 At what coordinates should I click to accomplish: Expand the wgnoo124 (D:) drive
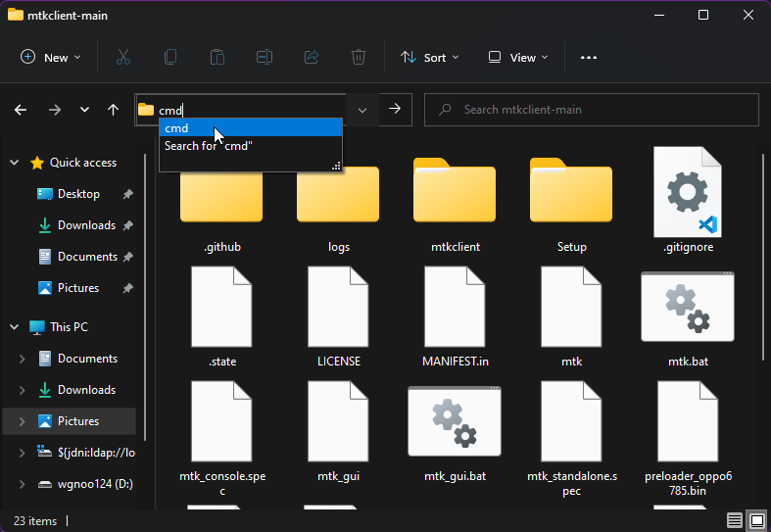[x=23, y=484]
